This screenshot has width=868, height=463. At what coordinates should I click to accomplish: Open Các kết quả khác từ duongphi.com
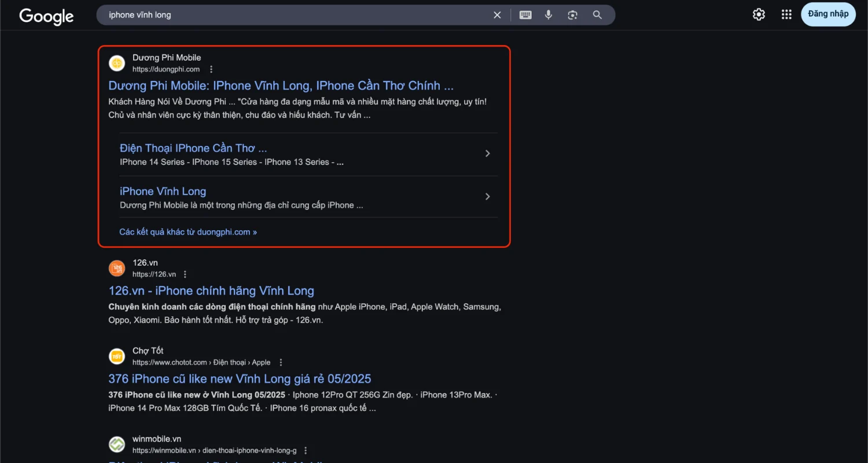click(188, 232)
